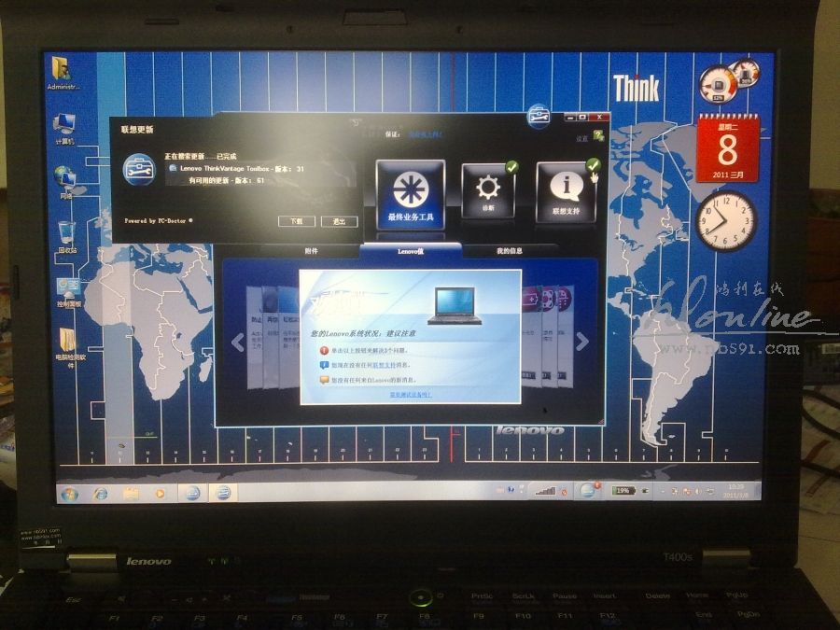Open the 最终业务工具 tile
This screenshot has height=630, width=840.
411,191
